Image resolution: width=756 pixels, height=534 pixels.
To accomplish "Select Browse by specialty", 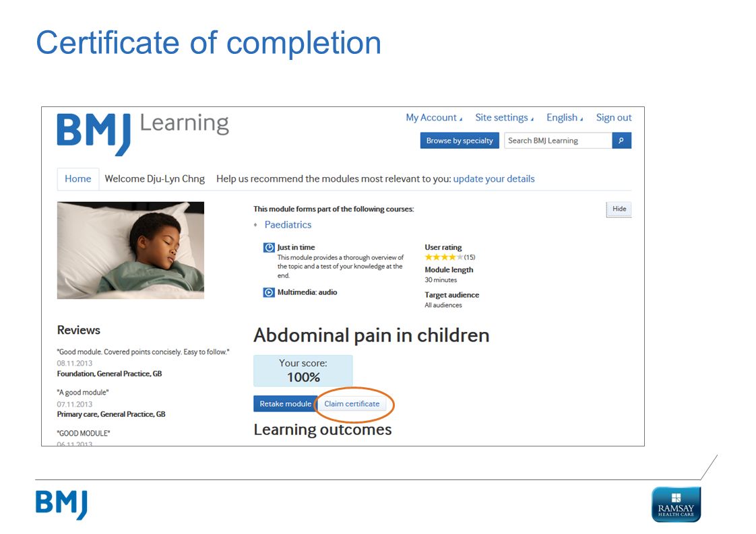I will pos(460,140).
